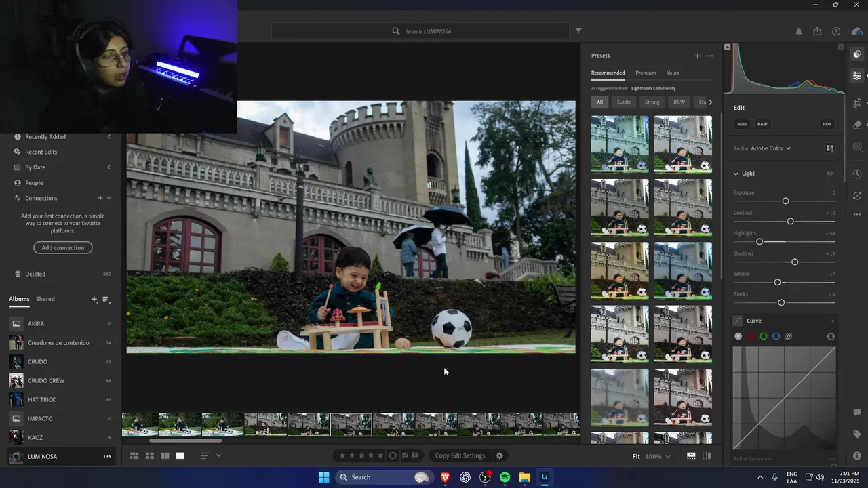The height and width of the screenshot is (488, 868).
Task: Select the Crop and rotate tool
Action: tap(857, 103)
